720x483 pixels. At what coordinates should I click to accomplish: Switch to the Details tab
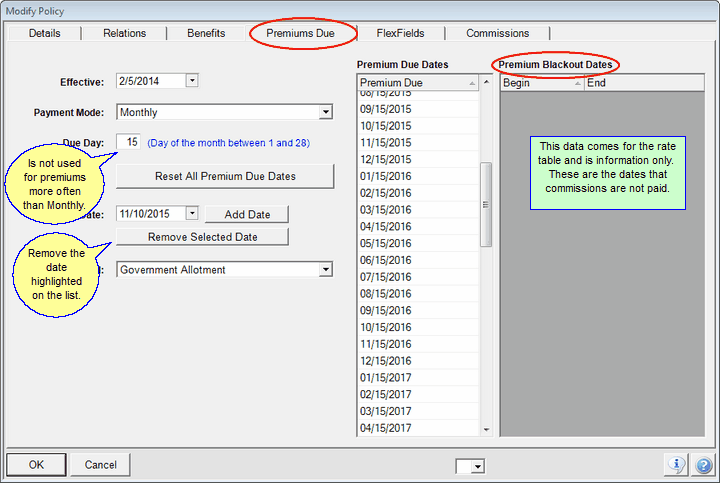[x=44, y=33]
